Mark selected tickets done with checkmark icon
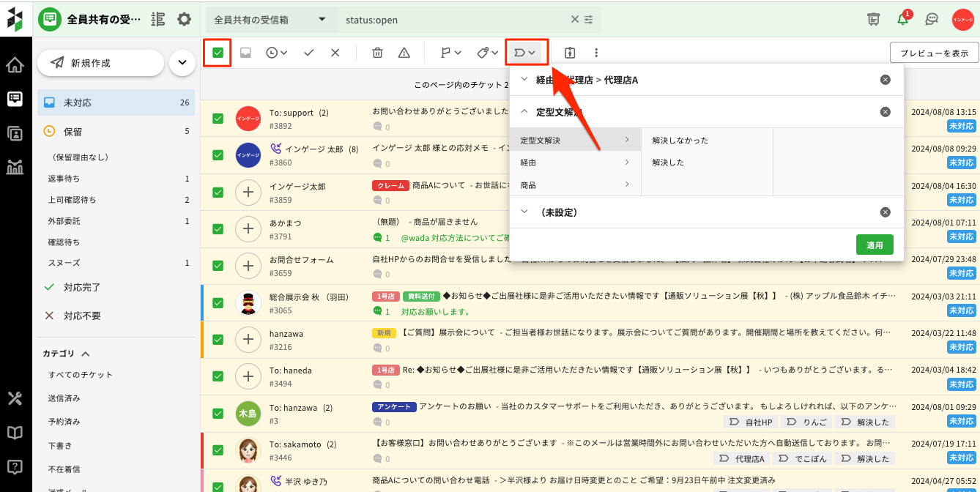The height and width of the screenshot is (492, 980). point(308,53)
